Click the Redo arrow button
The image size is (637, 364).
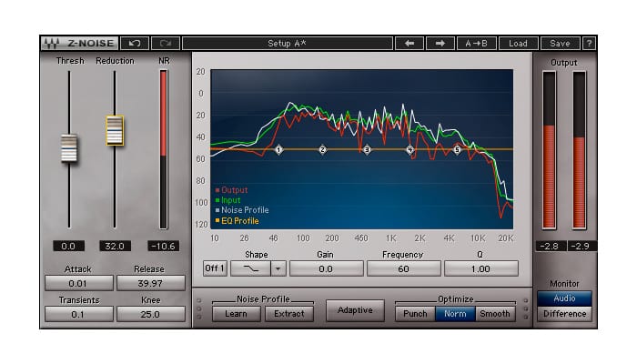(x=166, y=43)
